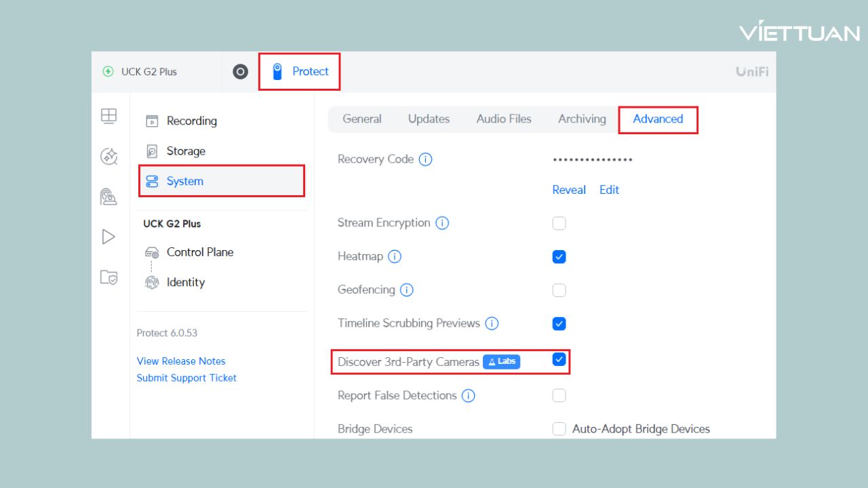Show info about Report False Detections
Image resolution: width=868 pixels, height=488 pixels.
coord(468,396)
